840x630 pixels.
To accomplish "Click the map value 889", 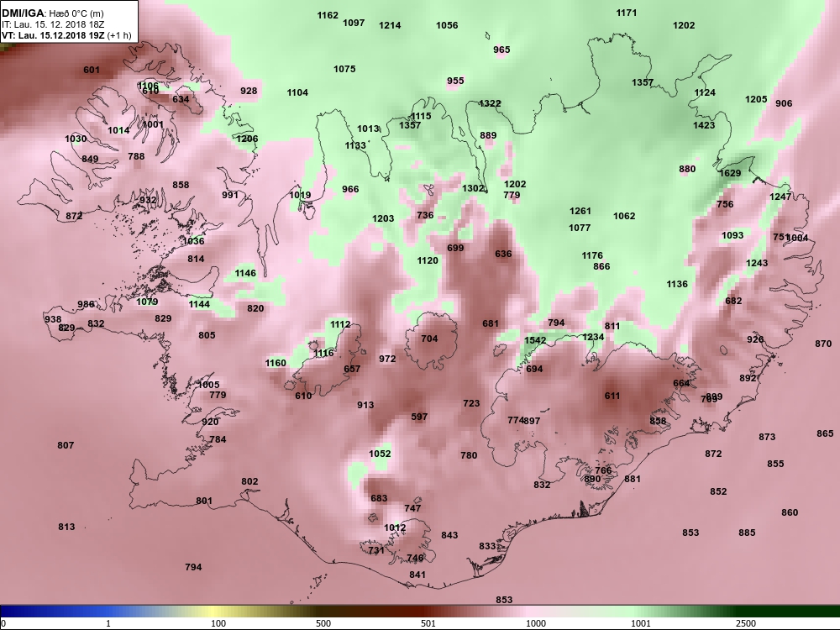I will [x=488, y=135].
